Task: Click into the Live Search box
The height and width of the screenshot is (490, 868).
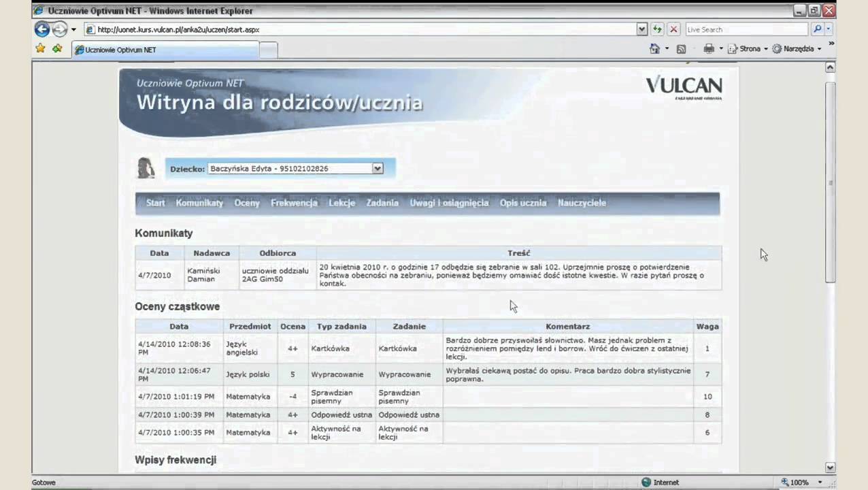Action: point(746,29)
